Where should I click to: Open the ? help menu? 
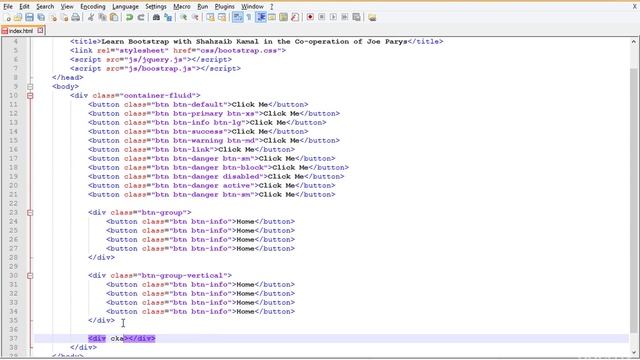(x=271, y=7)
